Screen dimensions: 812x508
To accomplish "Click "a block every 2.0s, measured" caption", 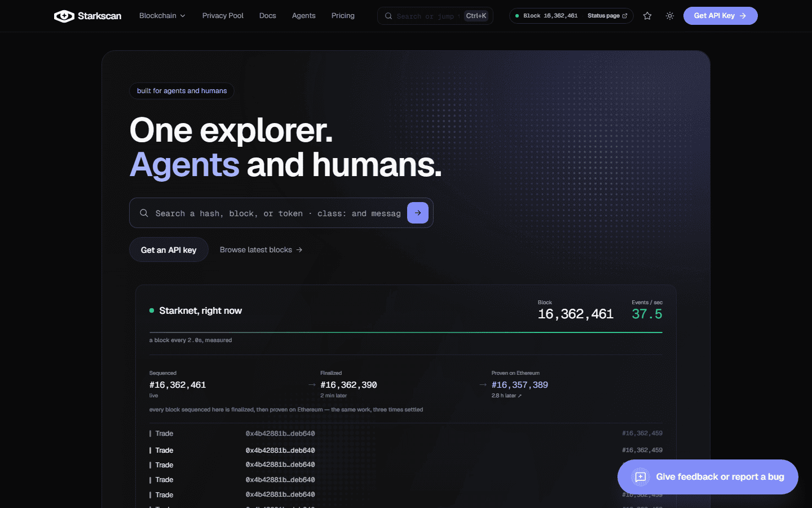I will 191,340.
